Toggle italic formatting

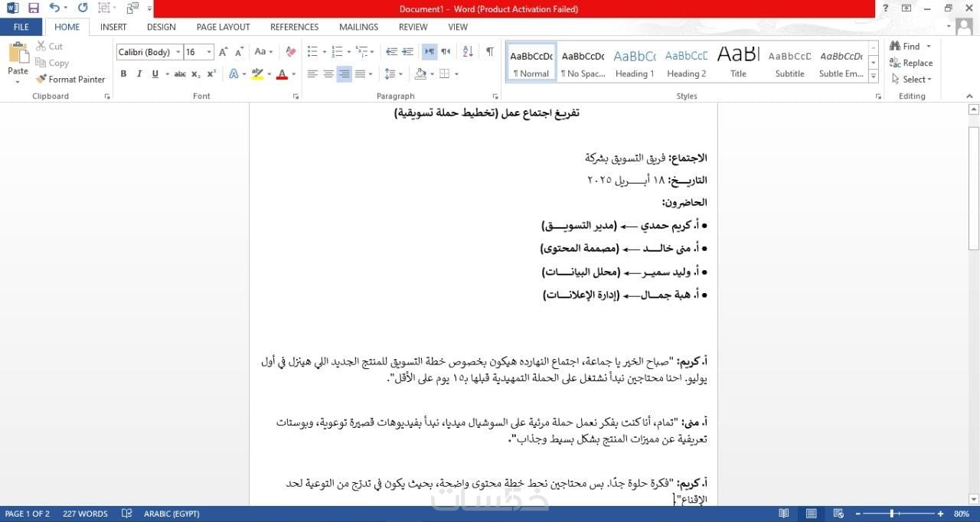pyautogui.click(x=139, y=74)
